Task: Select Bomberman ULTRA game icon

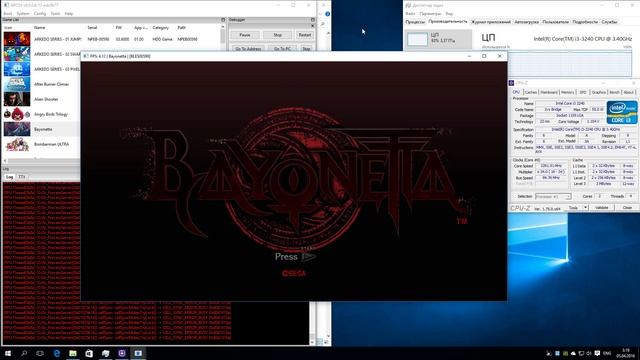Action: tap(17, 144)
